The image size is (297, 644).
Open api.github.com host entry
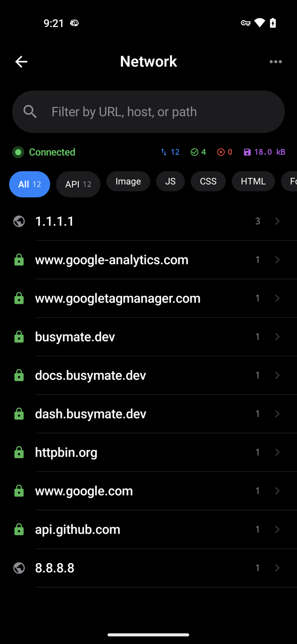click(148, 529)
